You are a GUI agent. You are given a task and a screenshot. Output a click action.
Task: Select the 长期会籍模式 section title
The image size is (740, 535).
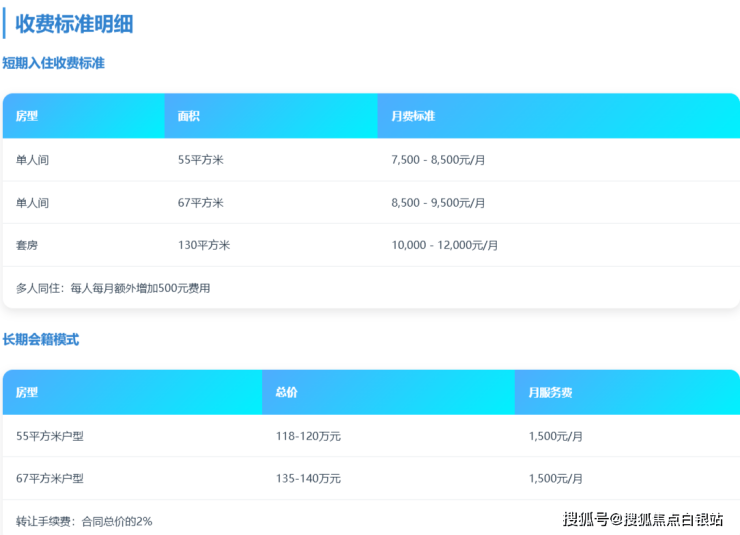coord(40,340)
